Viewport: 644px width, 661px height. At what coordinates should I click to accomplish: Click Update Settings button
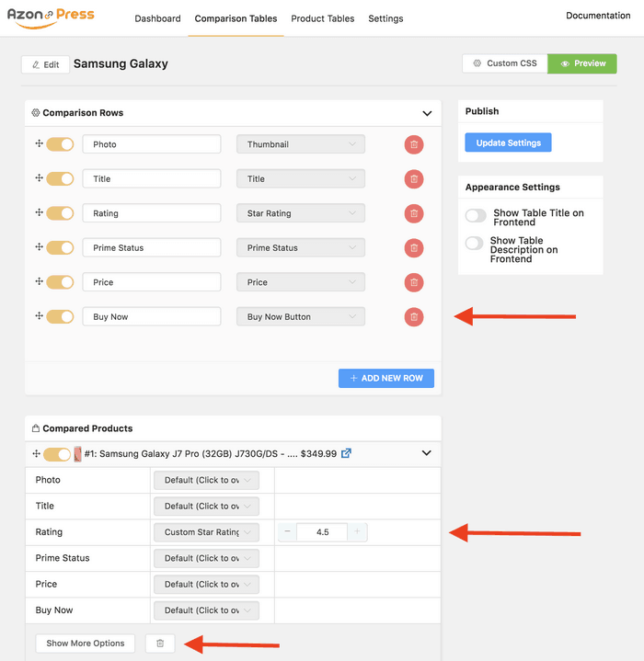coord(508,142)
